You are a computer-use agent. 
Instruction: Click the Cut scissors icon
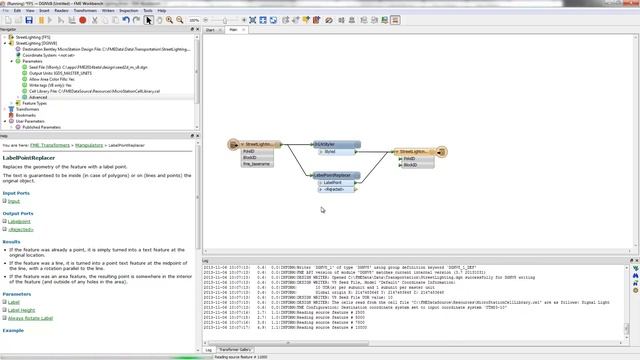tap(95, 20)
